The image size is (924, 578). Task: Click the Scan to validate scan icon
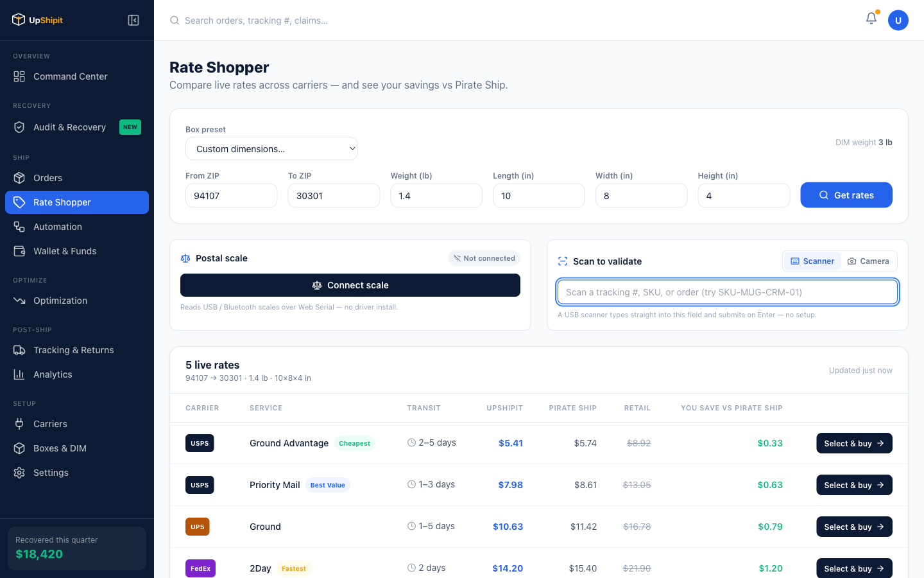tap(563, 261)
